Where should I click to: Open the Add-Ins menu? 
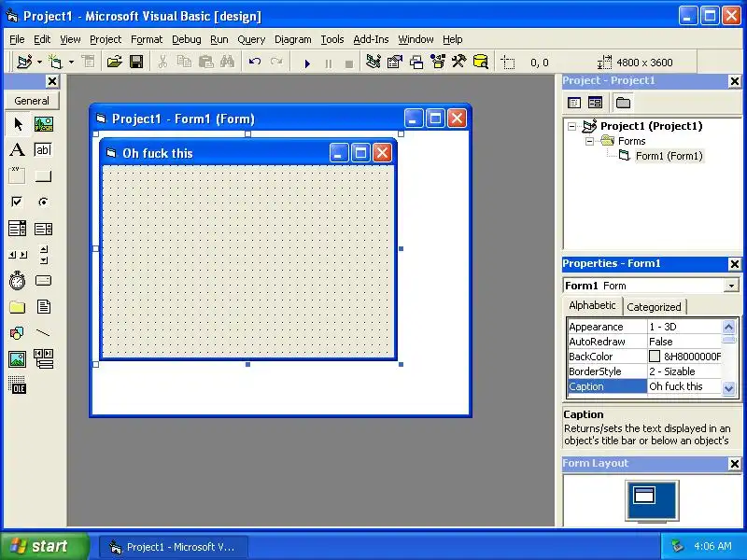coord(371,39)
